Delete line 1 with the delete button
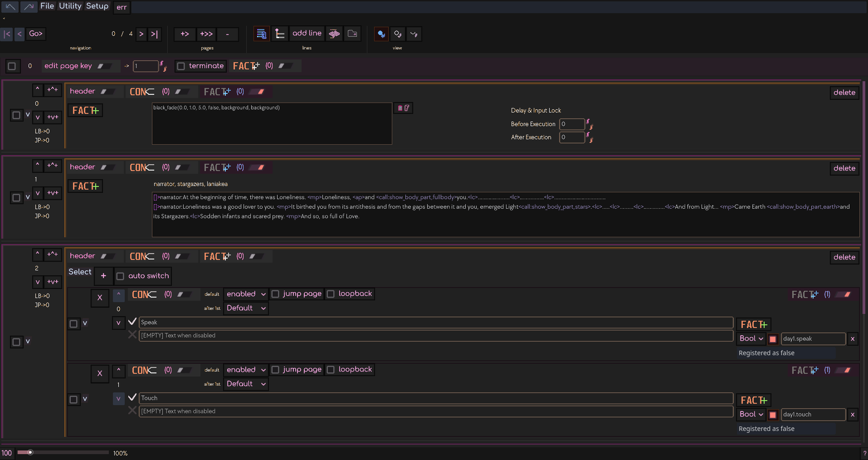 pos(844,168)
